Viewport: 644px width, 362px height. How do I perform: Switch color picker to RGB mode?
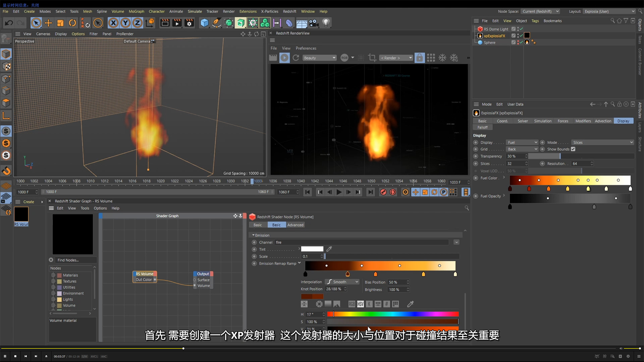352,304
